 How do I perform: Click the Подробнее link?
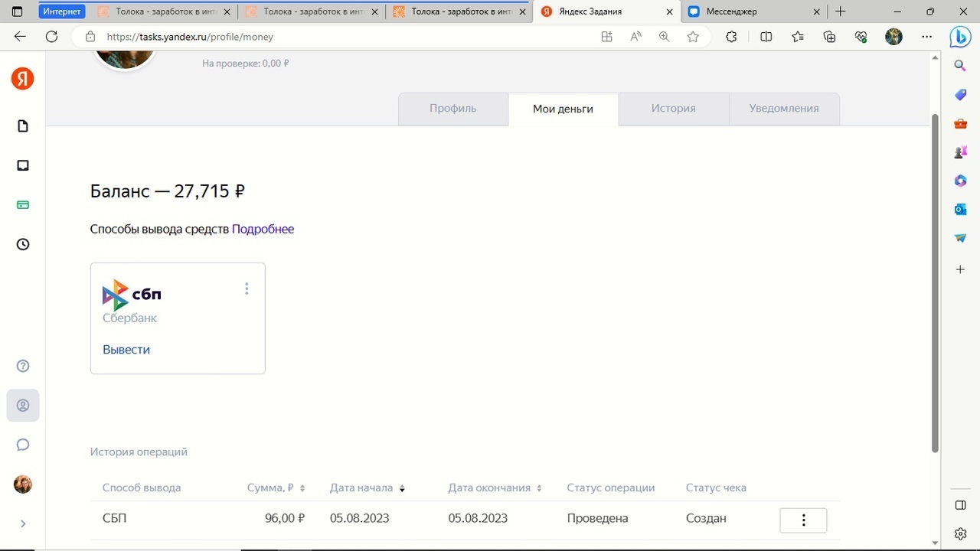point(263,229)
